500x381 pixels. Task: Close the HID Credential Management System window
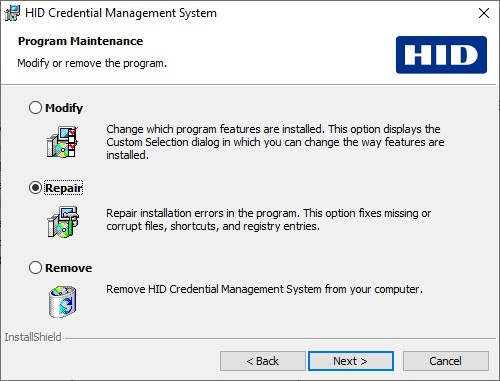pos(484,13)
